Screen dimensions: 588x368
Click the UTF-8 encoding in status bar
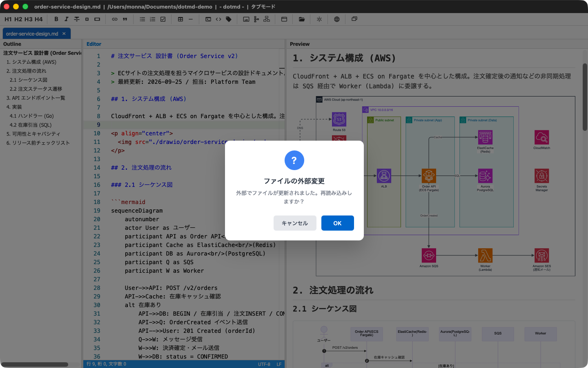point(264,364)
